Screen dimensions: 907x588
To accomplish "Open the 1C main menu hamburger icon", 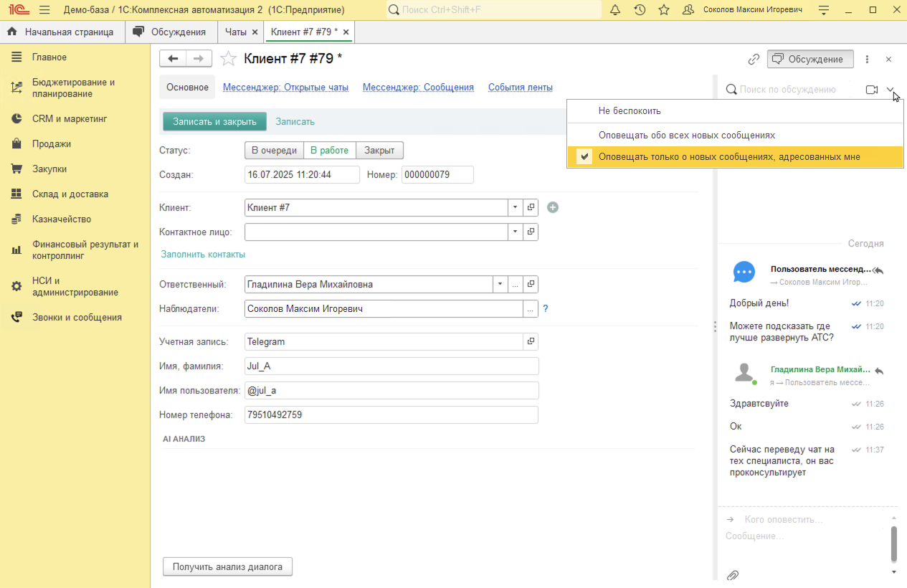I will [x=44, y=10].
